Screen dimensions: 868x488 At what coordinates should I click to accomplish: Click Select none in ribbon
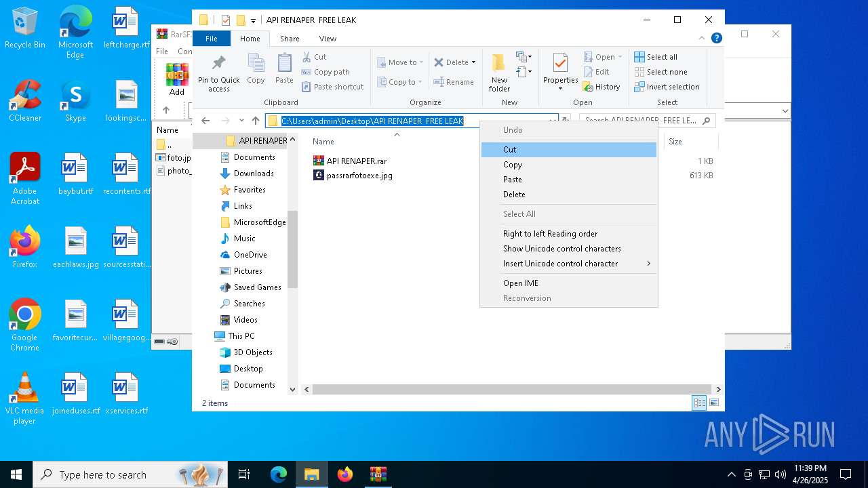point(660,72)
